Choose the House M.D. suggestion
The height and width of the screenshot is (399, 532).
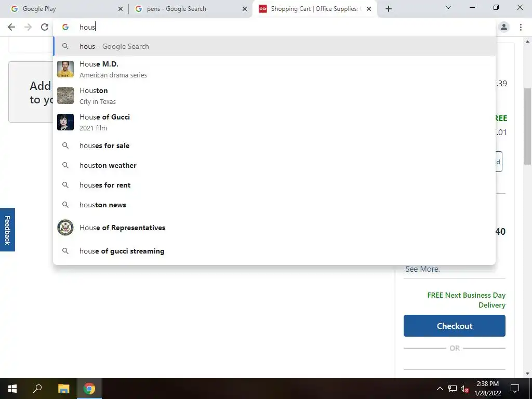coord(274,69)
